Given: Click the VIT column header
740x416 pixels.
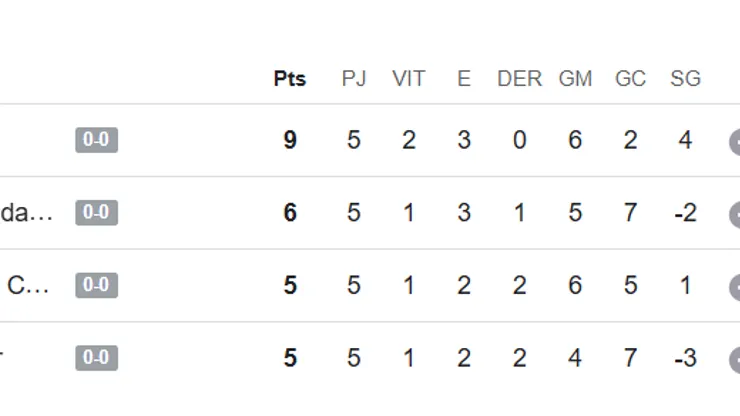Looking at the screenshot, I should (408, 79).
